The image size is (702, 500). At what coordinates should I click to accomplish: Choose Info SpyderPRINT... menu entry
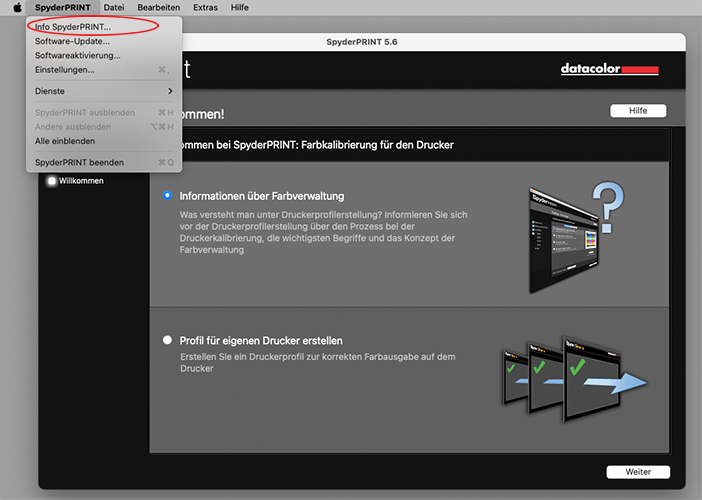point(73,26)
